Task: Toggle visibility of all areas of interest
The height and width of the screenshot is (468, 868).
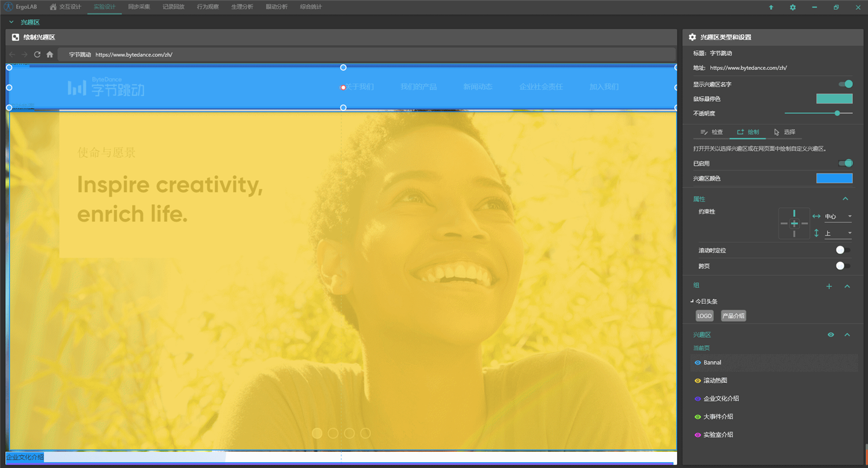Action: pyautogui.click(x=830, y=335)
